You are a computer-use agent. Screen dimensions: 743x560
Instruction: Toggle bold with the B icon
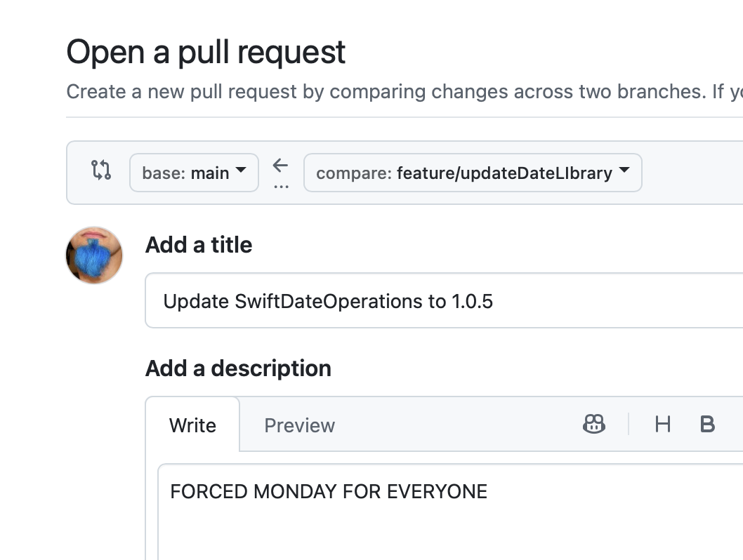707,424
